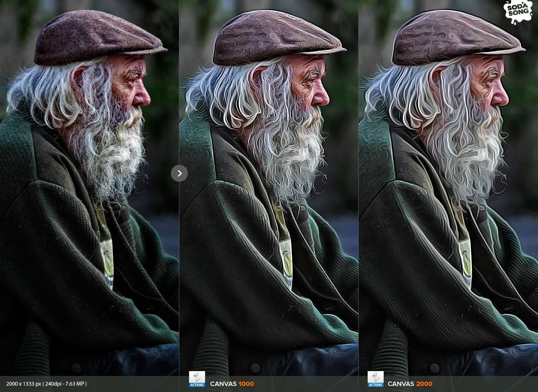Open the Canvas 2000 painted effect image
Screen dimensions: 538x392
448,188
